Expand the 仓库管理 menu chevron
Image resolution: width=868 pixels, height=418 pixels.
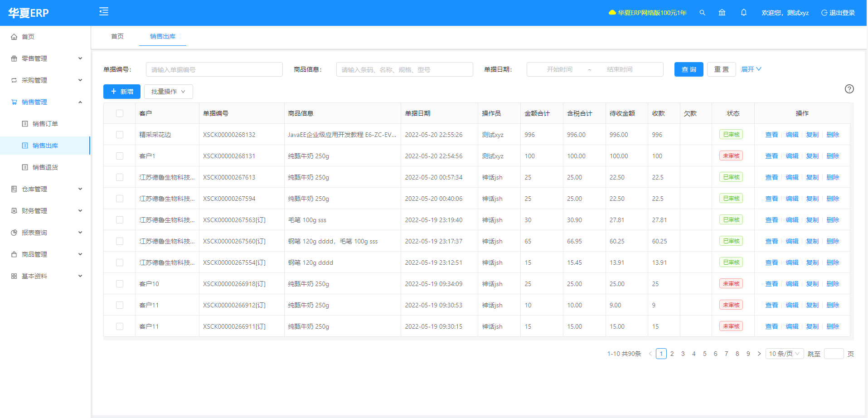pyautogui.click(x=80, y=189)
